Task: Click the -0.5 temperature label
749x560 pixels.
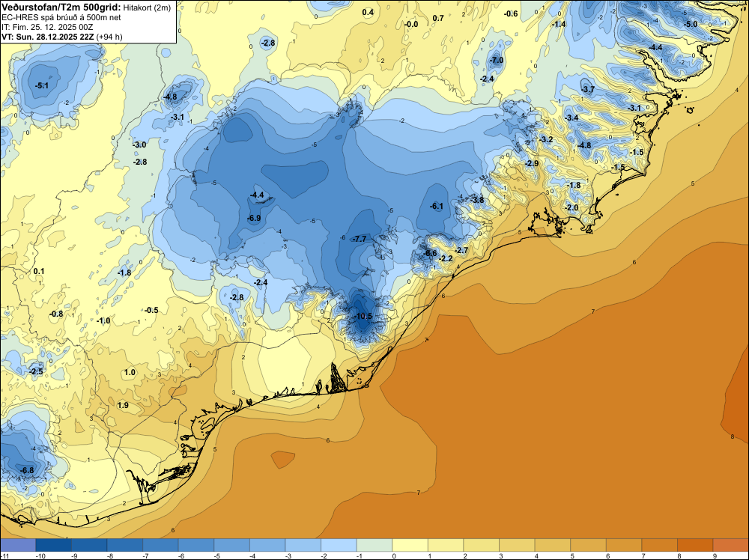Action: [151, 310]
